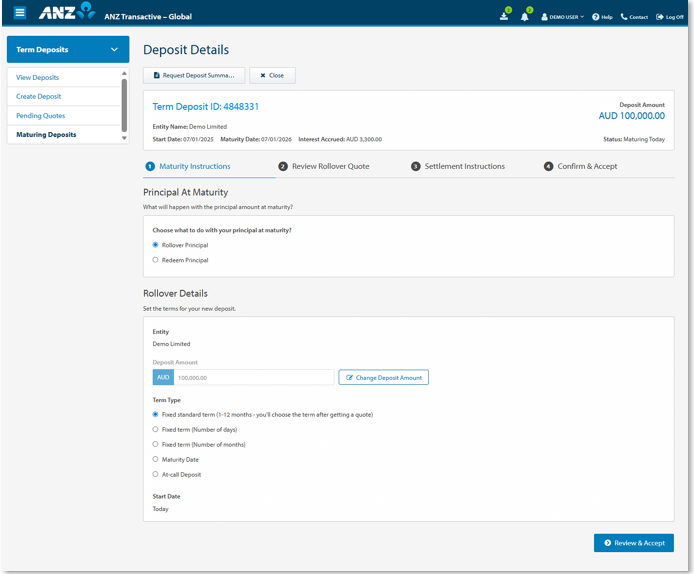Select Fixed term (Number of days)

click(x=155, y=429)
